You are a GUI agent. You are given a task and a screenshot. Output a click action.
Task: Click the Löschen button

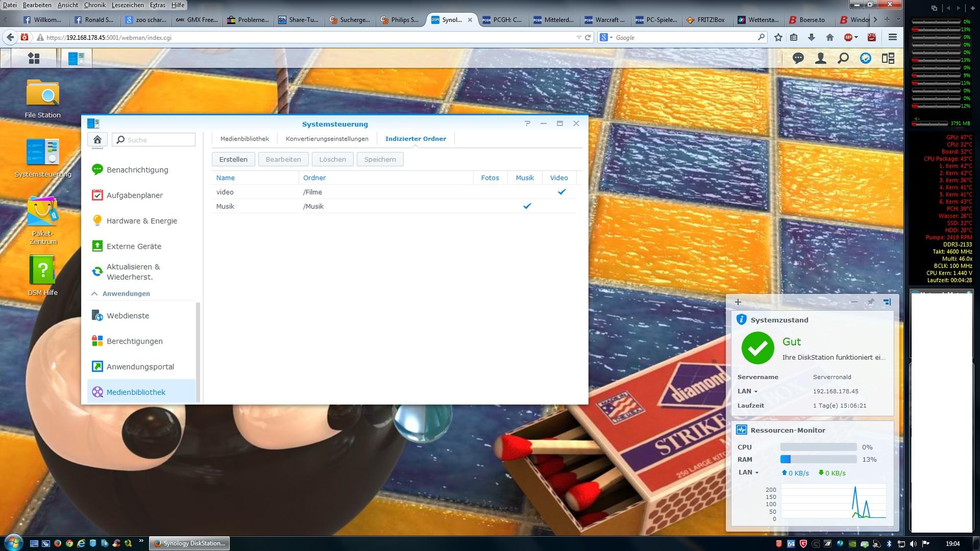[x=332, y=159]
